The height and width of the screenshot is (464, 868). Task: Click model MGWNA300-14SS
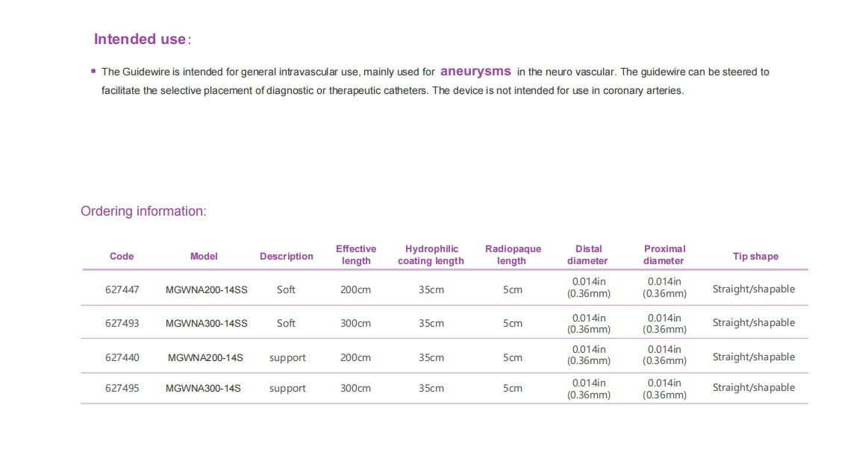tap(207, 324)
